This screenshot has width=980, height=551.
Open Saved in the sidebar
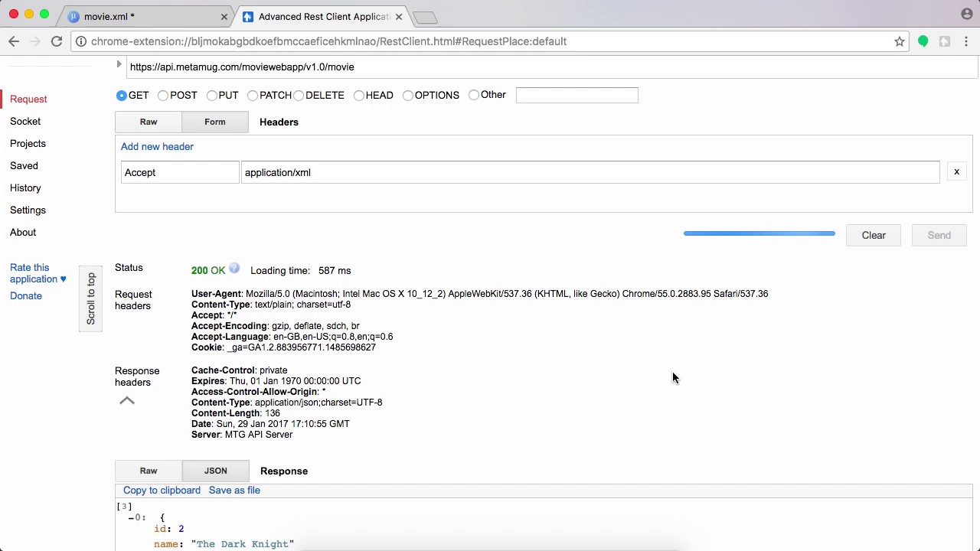point(24,165)
